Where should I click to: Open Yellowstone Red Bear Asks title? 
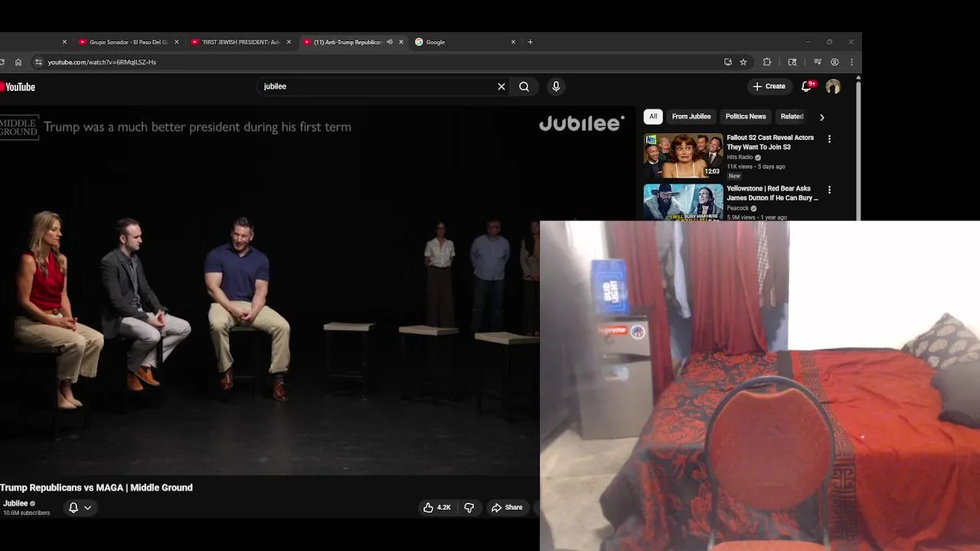773,193
